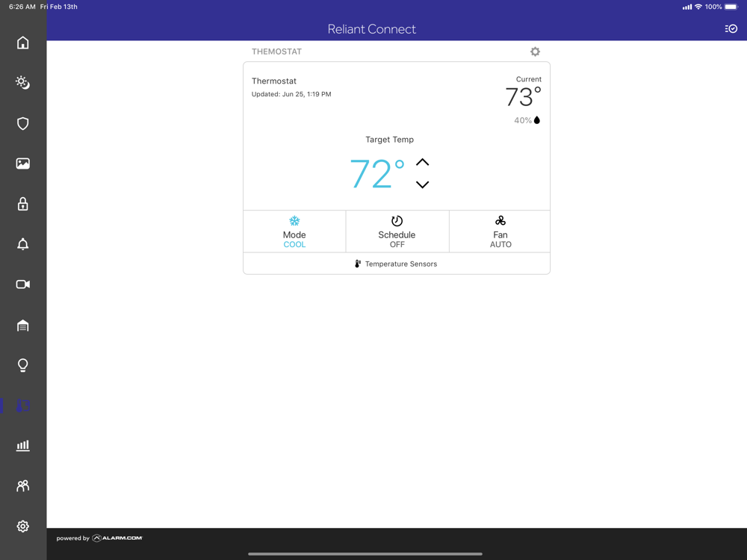Image resolution: width=747 pixels, height=560 pixels.
Task: Open Scenes sun-moon icon in sidebar
Action: pyautogui.click(x=23, y=82)
